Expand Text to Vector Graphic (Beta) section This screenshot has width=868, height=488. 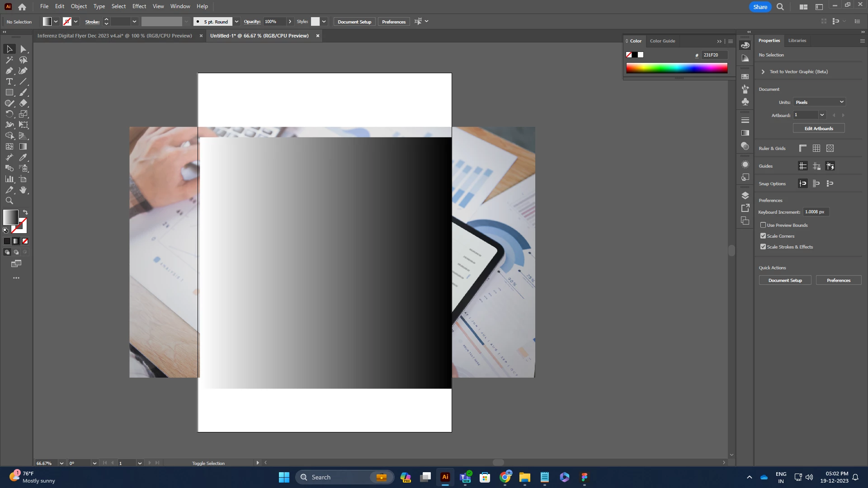[763, 72]
